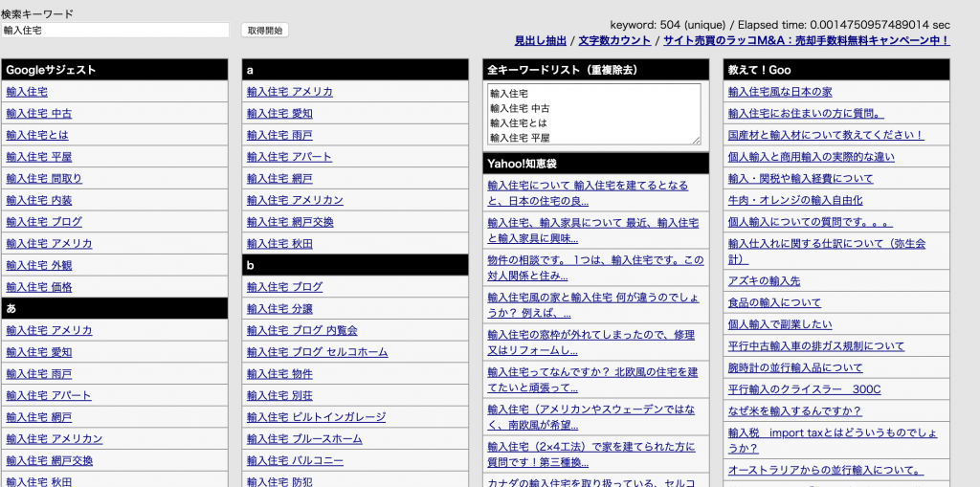Click the 検索キーワード input field

coord(116,30)
